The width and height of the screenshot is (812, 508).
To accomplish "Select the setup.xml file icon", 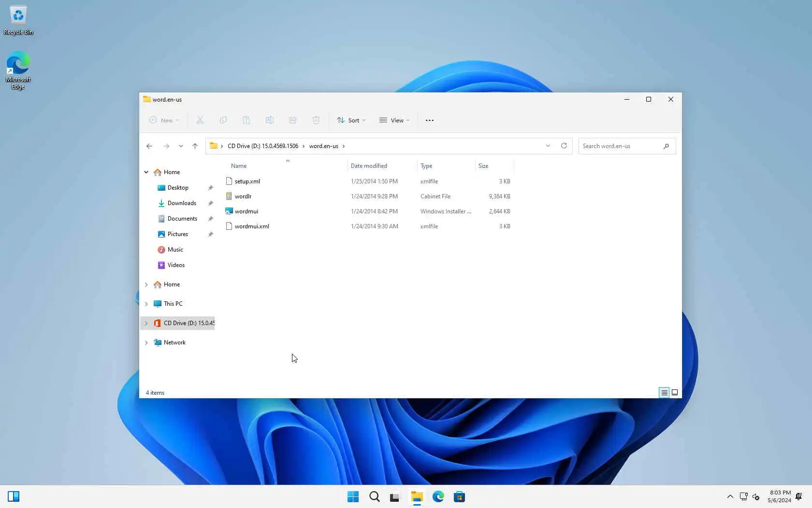I will [229, 181].
